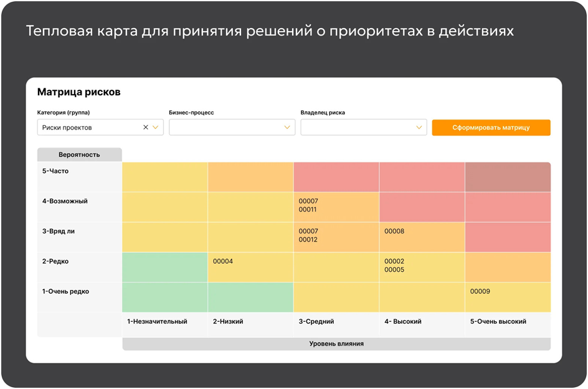588x389 pixels.
Task: Click risk 00009 in the bottom row
Action: tap(480, 291)
